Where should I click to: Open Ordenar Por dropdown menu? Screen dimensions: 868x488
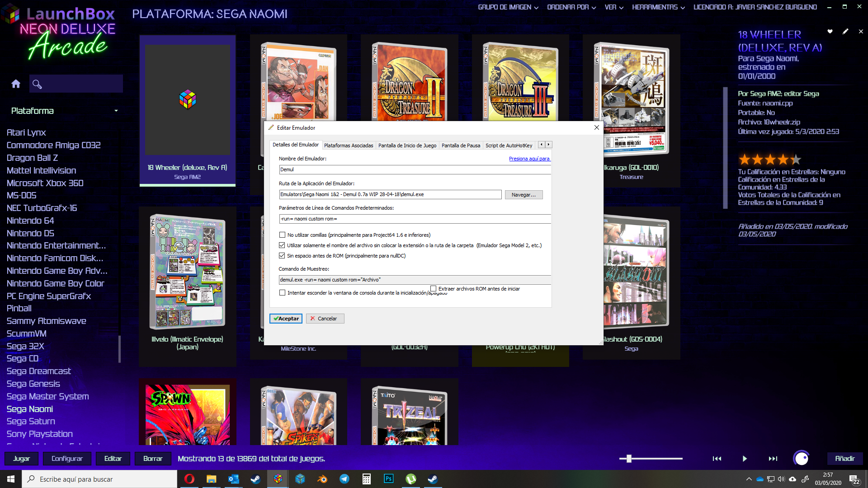tap(571, 7)
